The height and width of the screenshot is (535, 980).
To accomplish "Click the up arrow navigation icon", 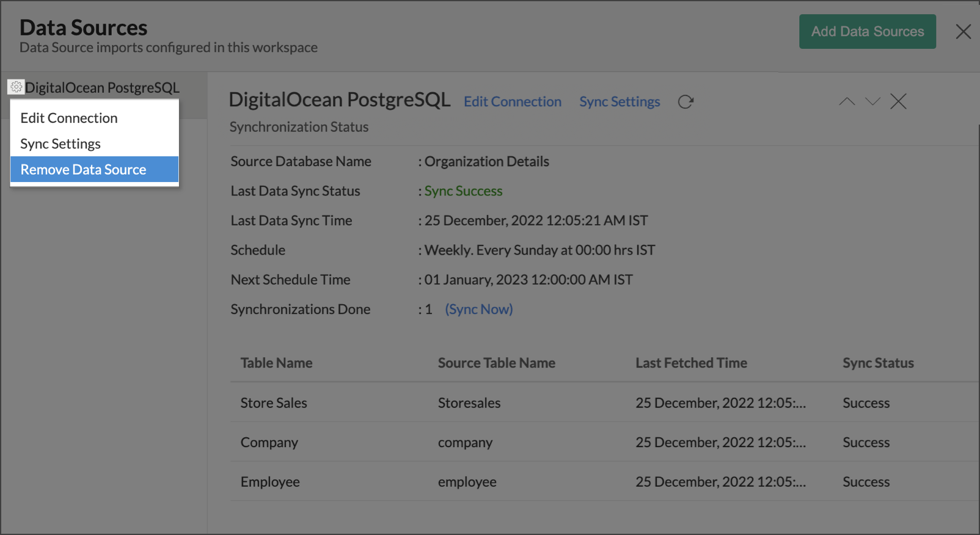I will click(846, 101).
